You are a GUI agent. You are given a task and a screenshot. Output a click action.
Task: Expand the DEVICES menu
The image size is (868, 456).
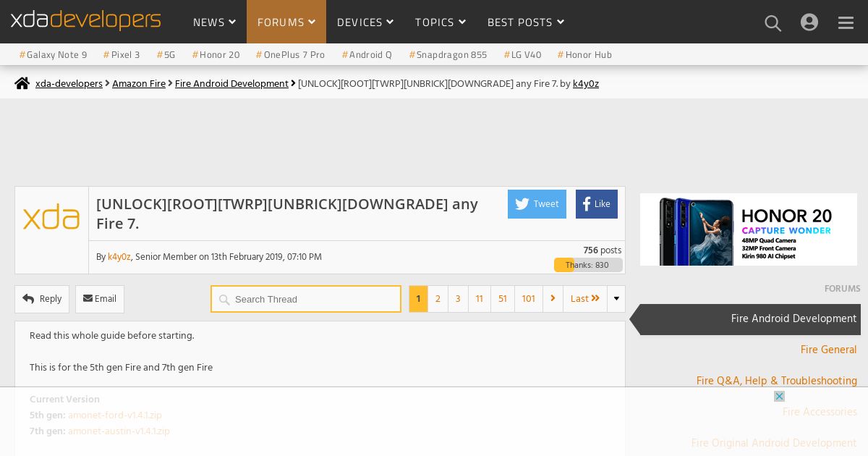pos(365,22)
